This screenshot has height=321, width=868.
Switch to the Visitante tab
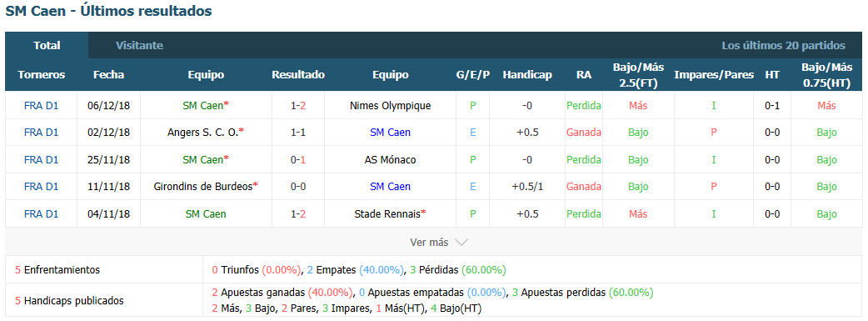tap(139, 46)
